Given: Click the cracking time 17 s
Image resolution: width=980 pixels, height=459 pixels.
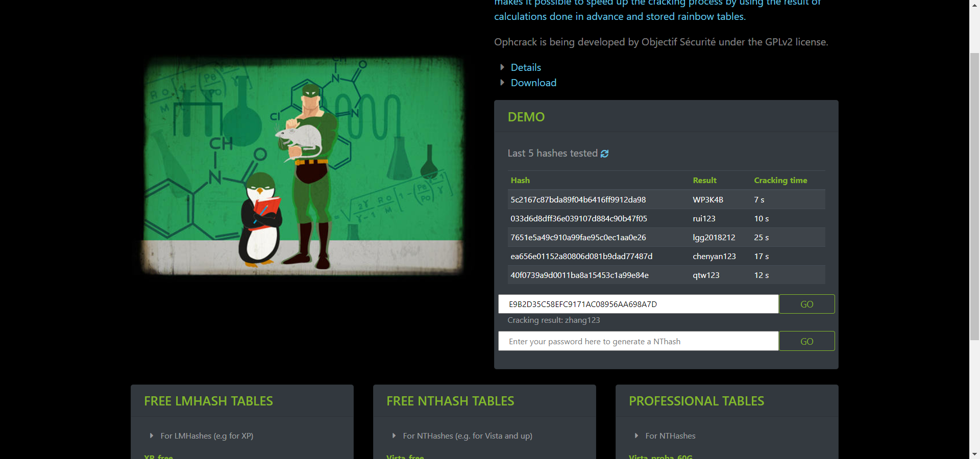Looking at the screenshot, I should click(762, 256).
